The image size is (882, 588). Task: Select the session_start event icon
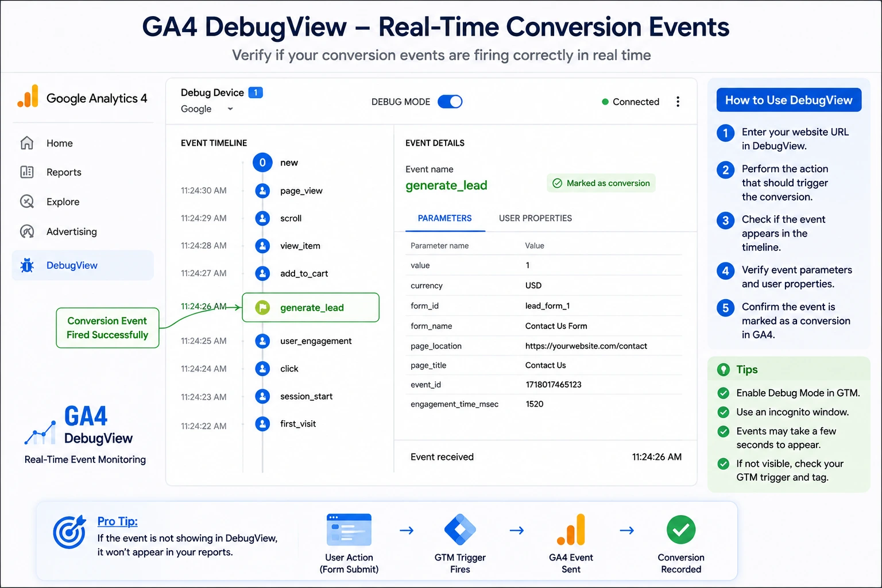262,396
